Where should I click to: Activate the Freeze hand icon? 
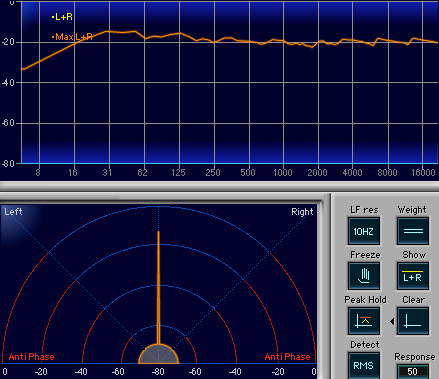(364, 276)
